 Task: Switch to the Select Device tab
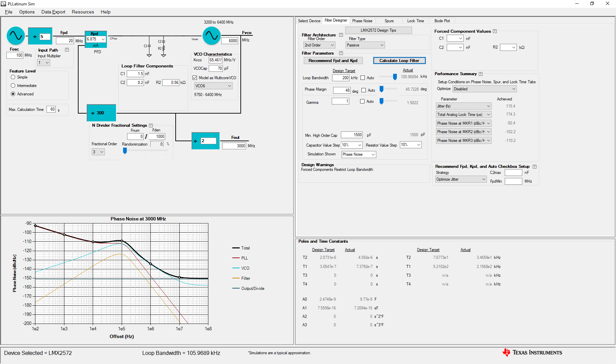pos(309,21)
